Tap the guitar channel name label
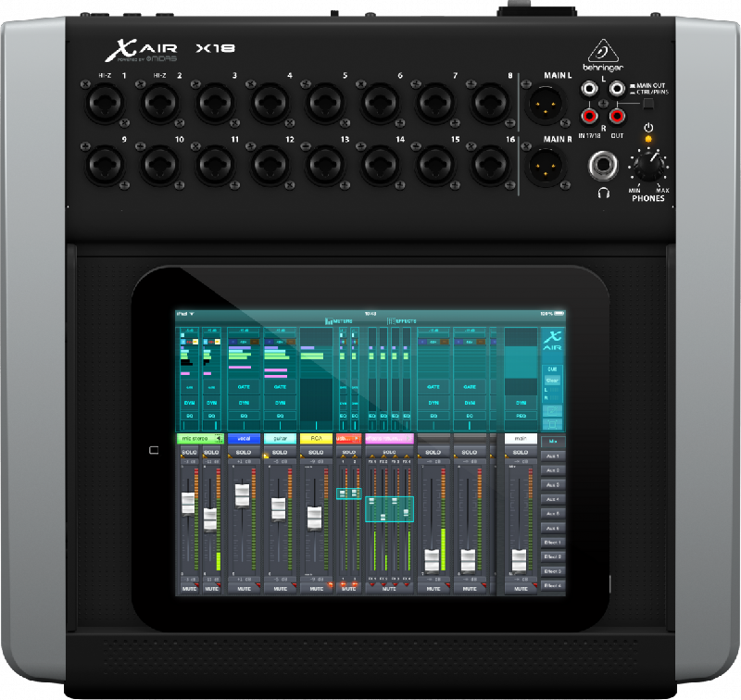741x700 pixels. coord(280,438)
